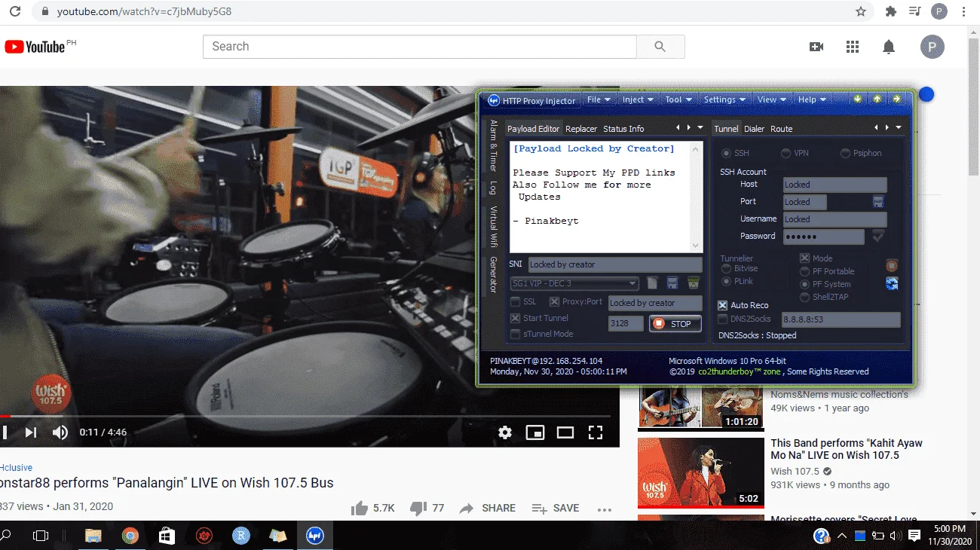Enable the DNS2Socks checkbox
Image resolution: width=980 pixels, height=550 pixels.
tap(722, 319)
